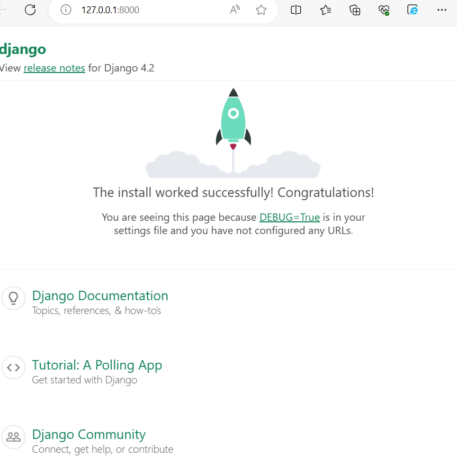Click 'for Django 4.2' text
Viewport: 457px width, 476px height.
(x=121, y=68)
